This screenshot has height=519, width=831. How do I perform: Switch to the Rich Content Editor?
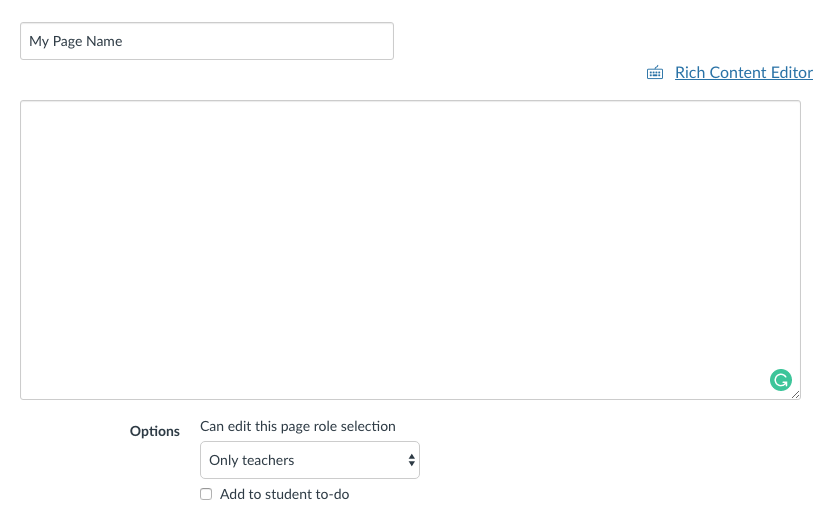pyautogui.click(x=744, y=73)
